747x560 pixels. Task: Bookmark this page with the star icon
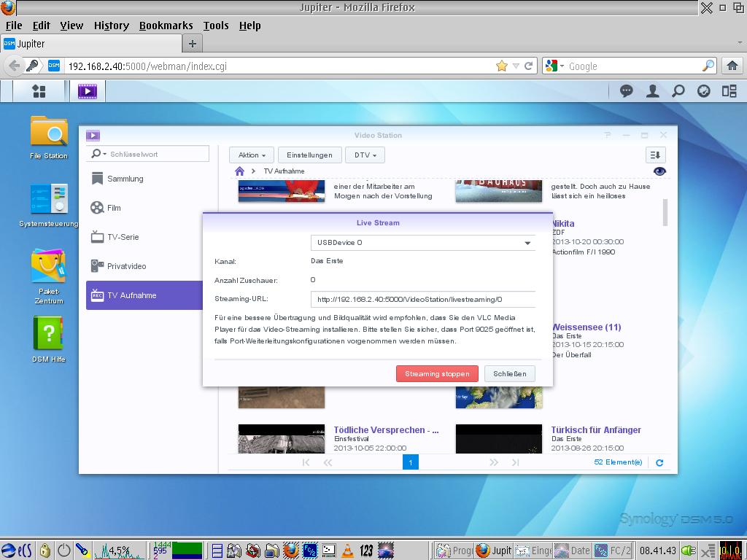coord(502,66)
